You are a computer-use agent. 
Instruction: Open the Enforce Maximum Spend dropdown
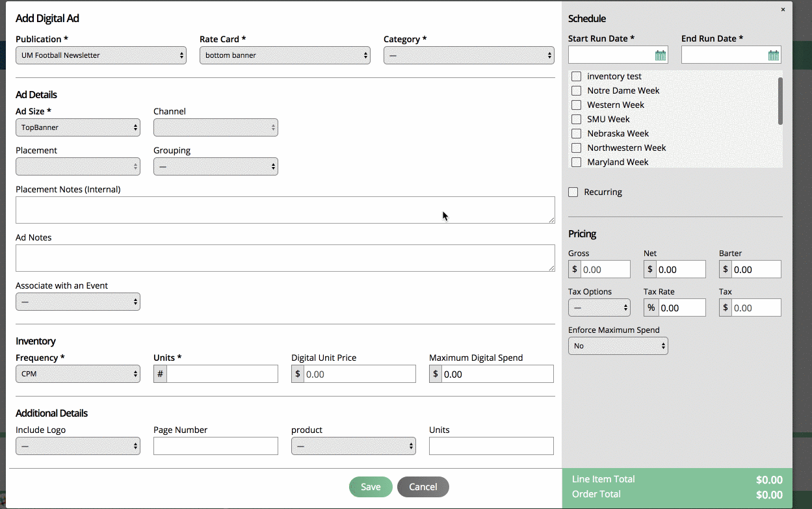[x=618, y=346]
